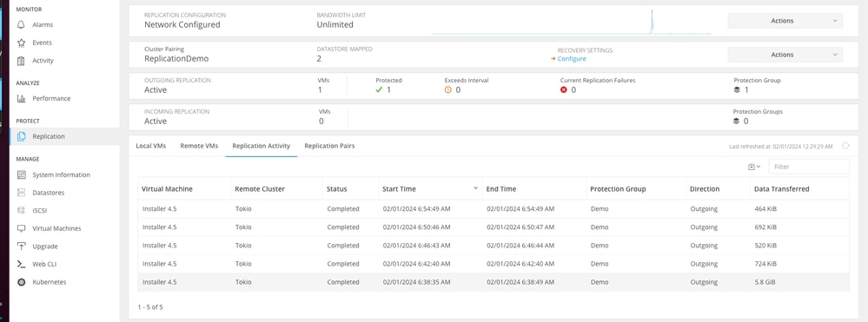Image resolution: width=868 pixels, height=322 pixels.
Task: Open Web CLI terminal icon
Action: 21,264
